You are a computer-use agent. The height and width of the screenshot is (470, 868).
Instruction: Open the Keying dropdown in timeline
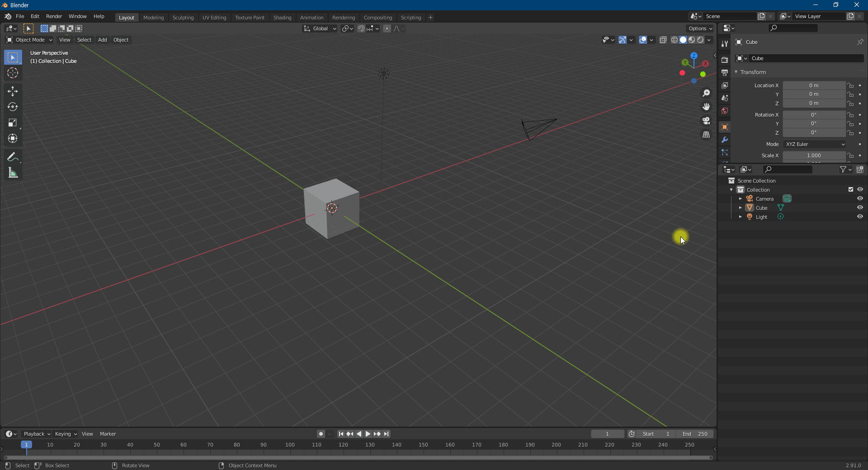66,434
